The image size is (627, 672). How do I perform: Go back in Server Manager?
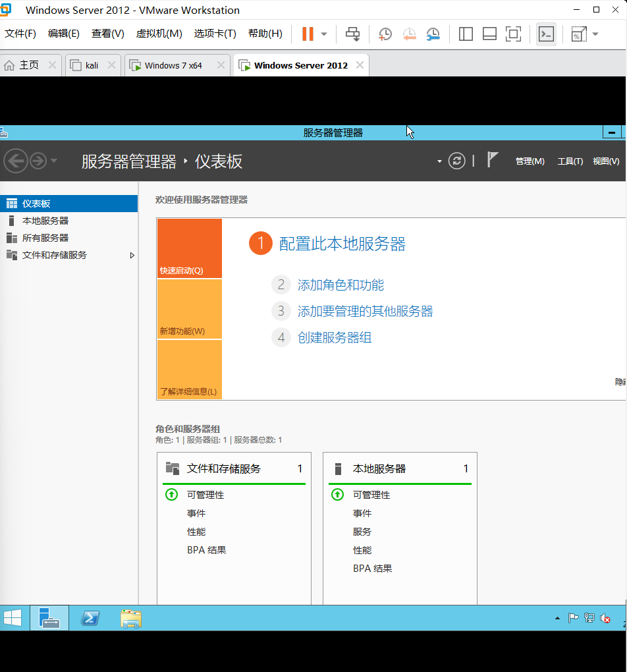[x=16, y=161]
